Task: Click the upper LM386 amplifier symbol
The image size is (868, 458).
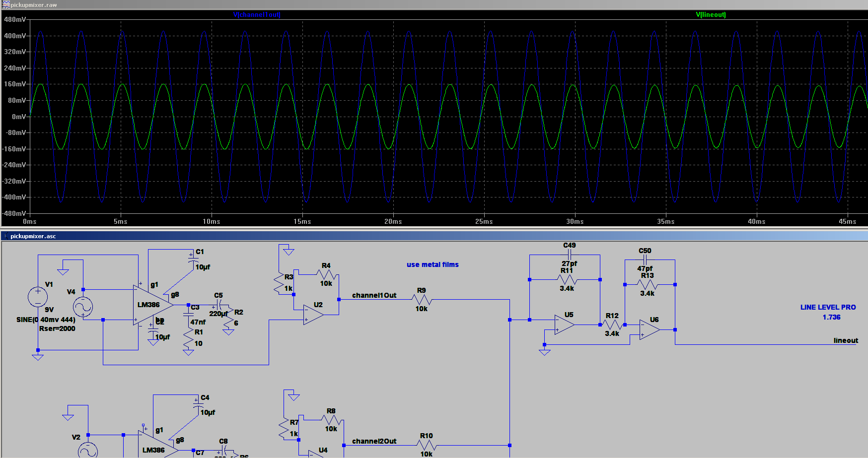Action: pyautogui.click(x=153, y=305)
